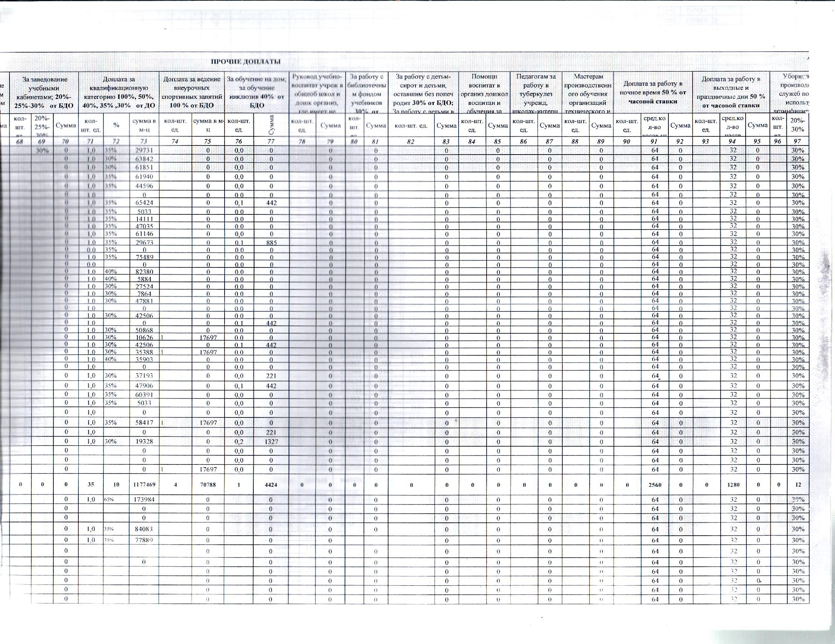Click the Сумма value 1327
The image size is (835, 644).
[271, 442]
